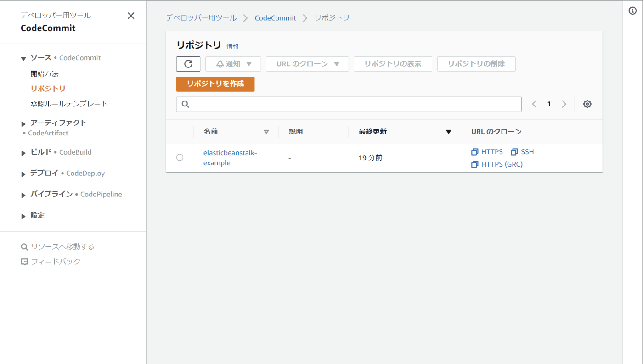643x364 pixels.
Task: Open 承認ルールテンプレート in the sidebar
Action: pos(69,104)
